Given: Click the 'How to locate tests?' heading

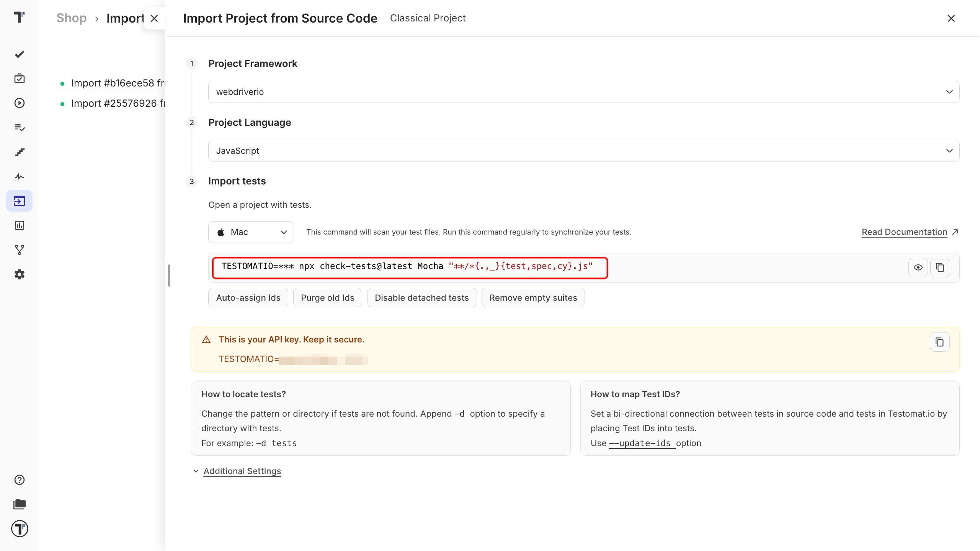Looking at the screenshot, I should 243,394.
